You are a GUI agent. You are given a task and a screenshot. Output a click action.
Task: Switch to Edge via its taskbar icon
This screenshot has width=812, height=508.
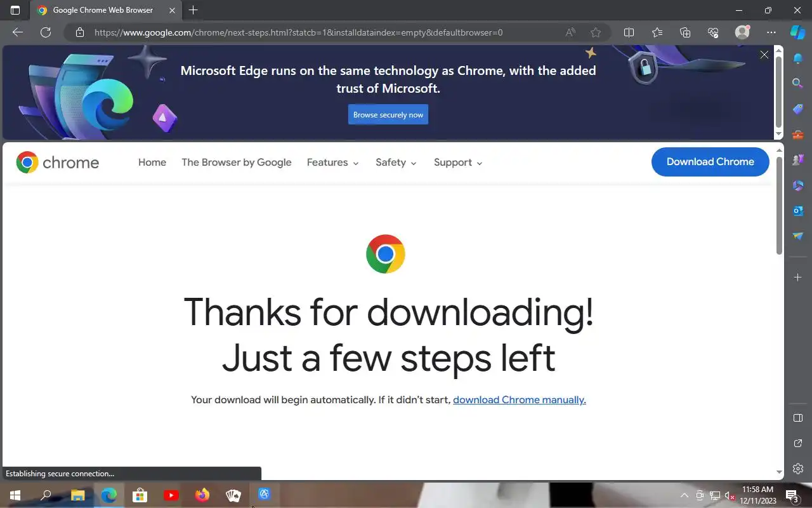pyautogui.click(x=108, y=495)
